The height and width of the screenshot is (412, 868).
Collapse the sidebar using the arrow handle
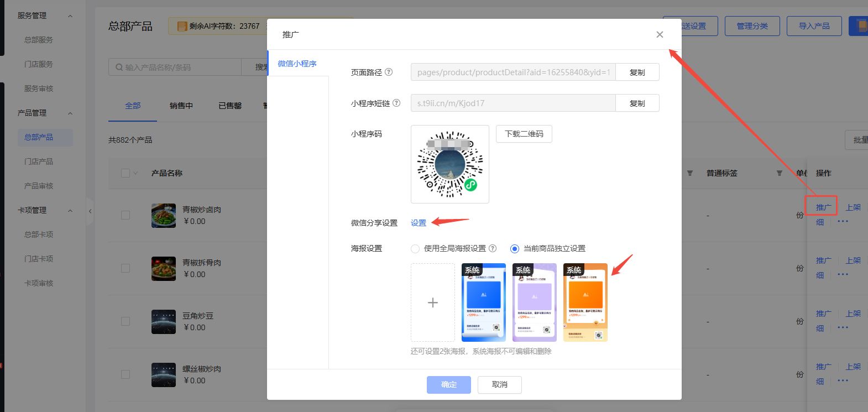pyautogui.click(x=90, y=211)
